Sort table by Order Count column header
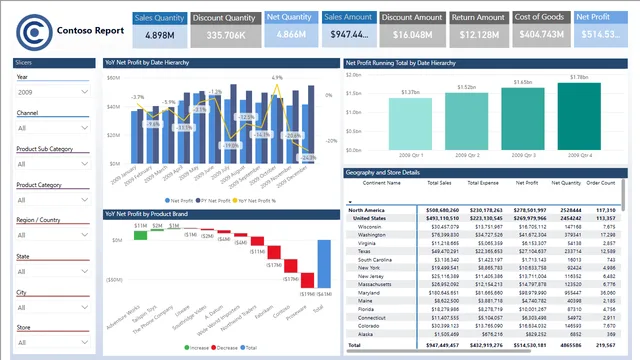The width and height of the screenshot is (640, 360). pos(601,183)
